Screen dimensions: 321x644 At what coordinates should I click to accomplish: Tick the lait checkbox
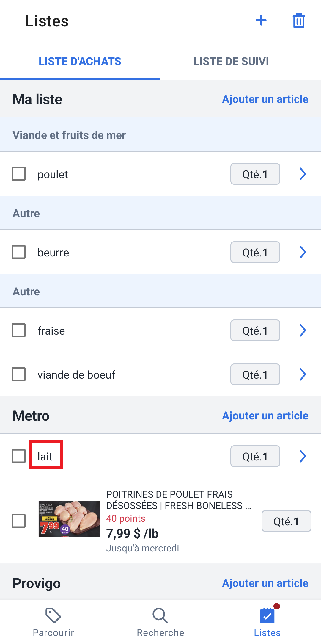[x=19, y=456]
